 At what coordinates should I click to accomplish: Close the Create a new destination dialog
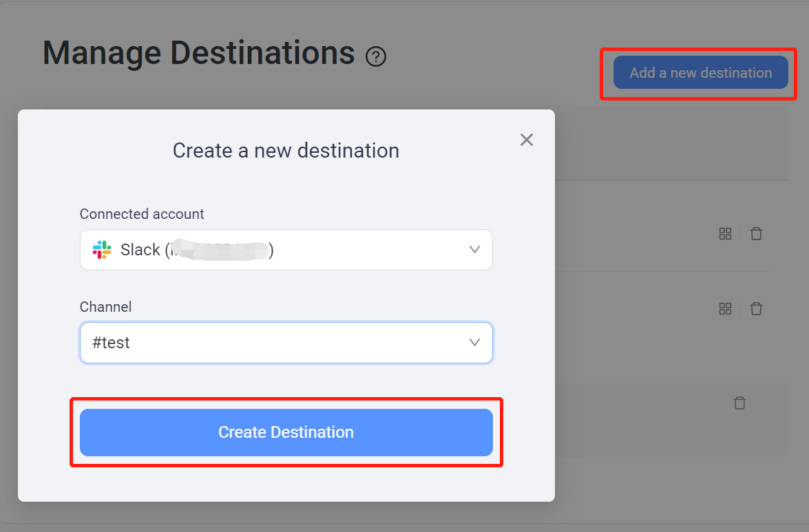526,140
